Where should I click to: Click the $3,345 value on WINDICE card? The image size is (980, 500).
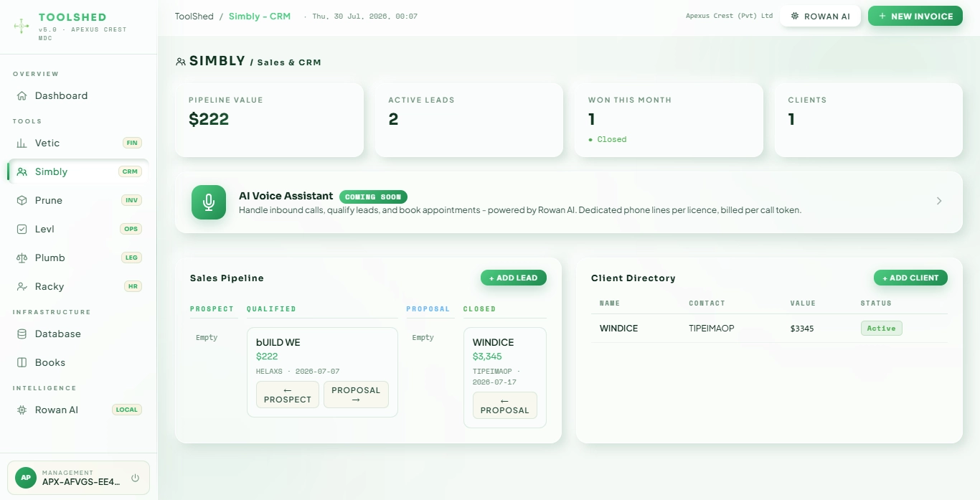click(x=487, y=356)
